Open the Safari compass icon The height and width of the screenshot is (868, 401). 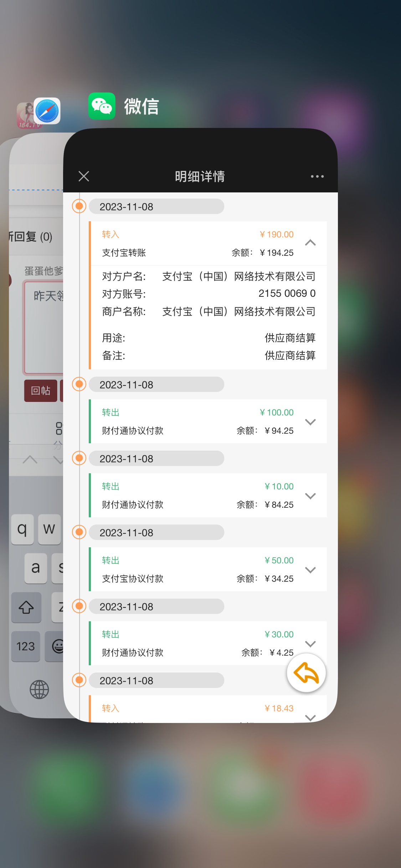[x=47, y=111]
